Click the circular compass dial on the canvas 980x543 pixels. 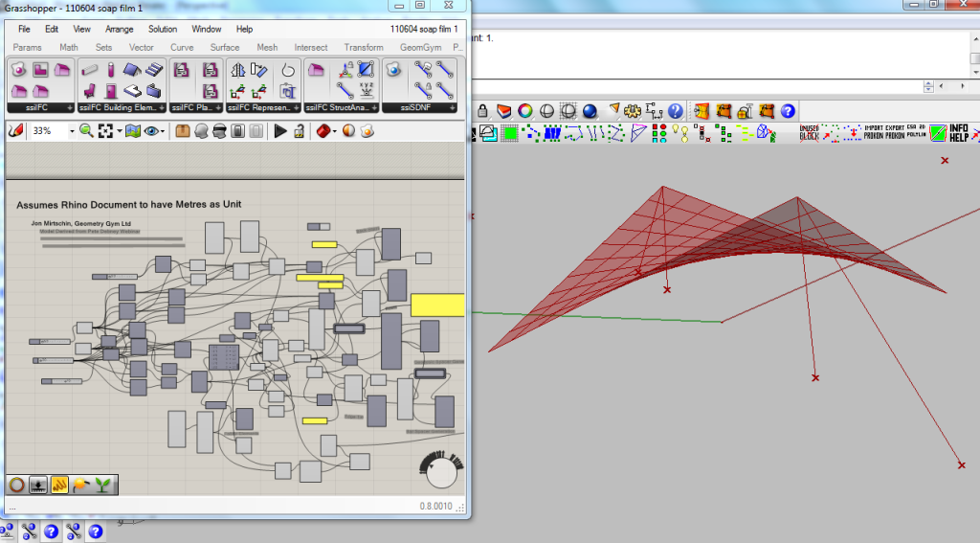click(441, 471)
